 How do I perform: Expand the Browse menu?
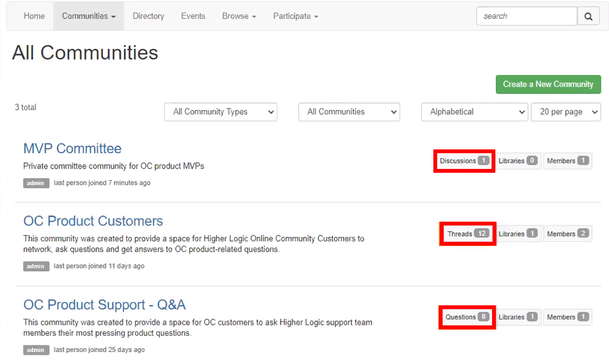(x=239, y=16)
